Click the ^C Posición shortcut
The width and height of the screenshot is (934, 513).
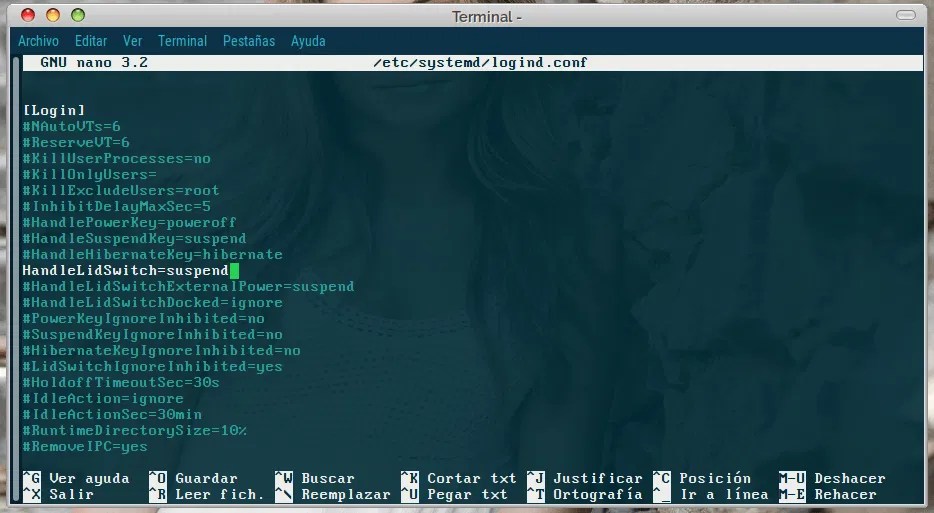[x=702, y=478]
